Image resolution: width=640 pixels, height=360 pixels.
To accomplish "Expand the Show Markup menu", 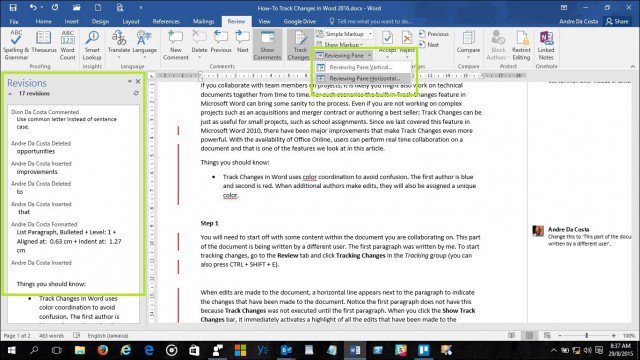I will [x=340, y=44].
